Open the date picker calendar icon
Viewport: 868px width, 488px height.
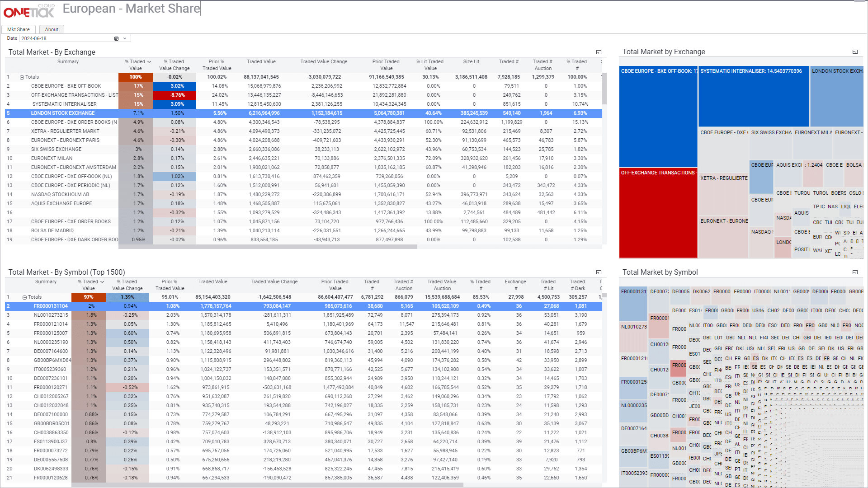(x=116, y=39)
